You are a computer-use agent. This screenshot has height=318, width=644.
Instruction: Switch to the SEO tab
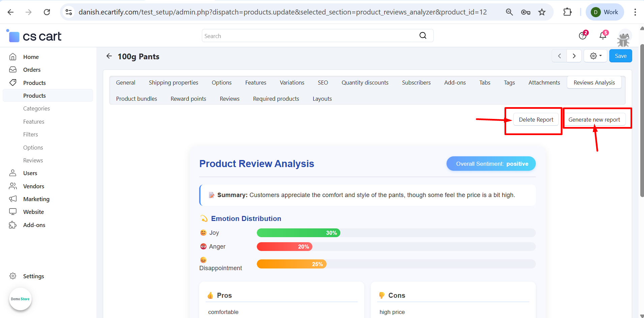(x=323, y=83)
